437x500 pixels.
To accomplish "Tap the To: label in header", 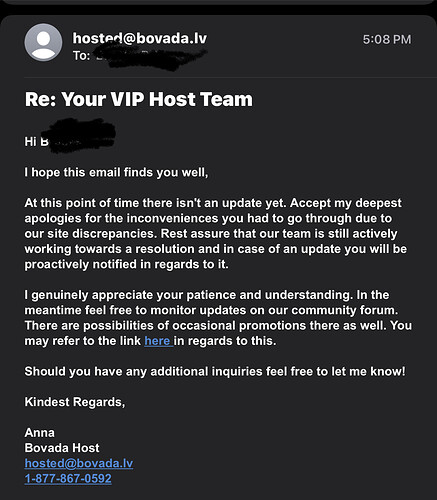I will coord(81,56).
